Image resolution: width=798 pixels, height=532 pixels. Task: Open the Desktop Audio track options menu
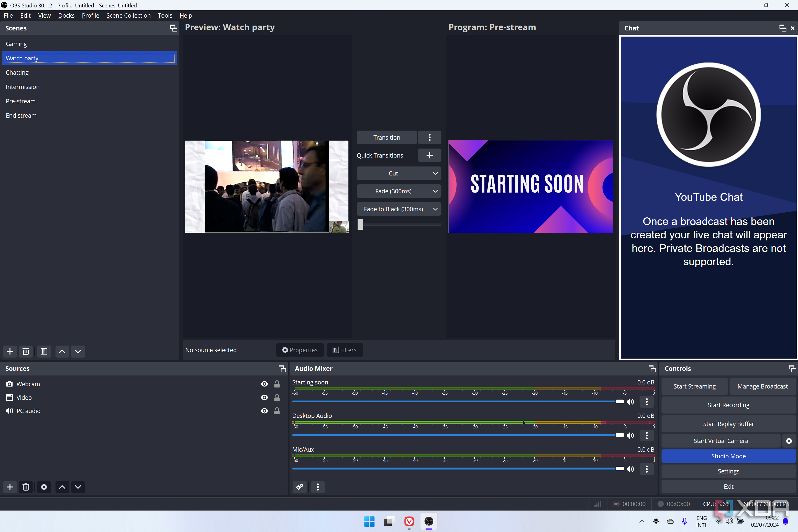[647, 435]
